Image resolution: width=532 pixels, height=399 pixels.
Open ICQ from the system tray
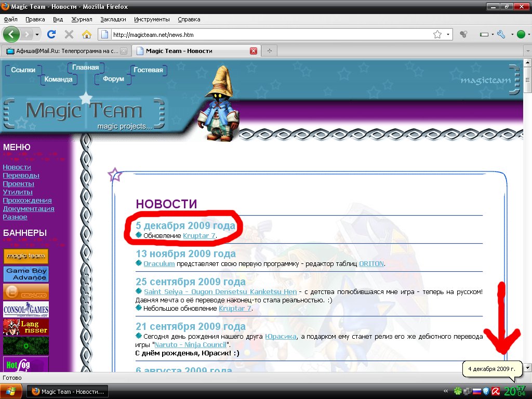click(458, 391)
